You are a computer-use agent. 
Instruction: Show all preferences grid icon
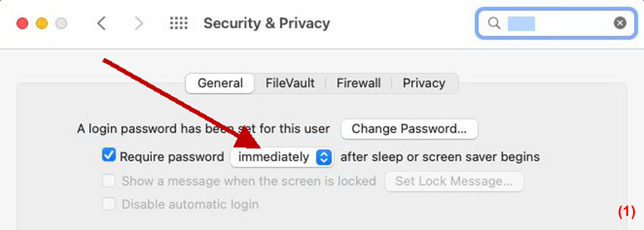pos(178,23)
